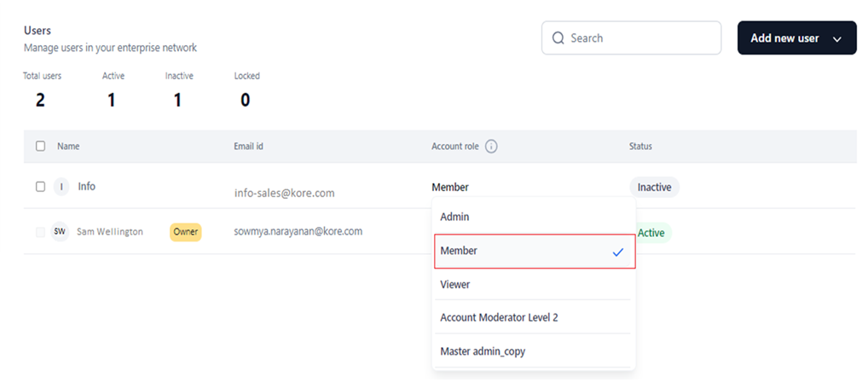Click the search magnifier icon
This screenshot has height=388, width=868.
(x=558, y=38)
